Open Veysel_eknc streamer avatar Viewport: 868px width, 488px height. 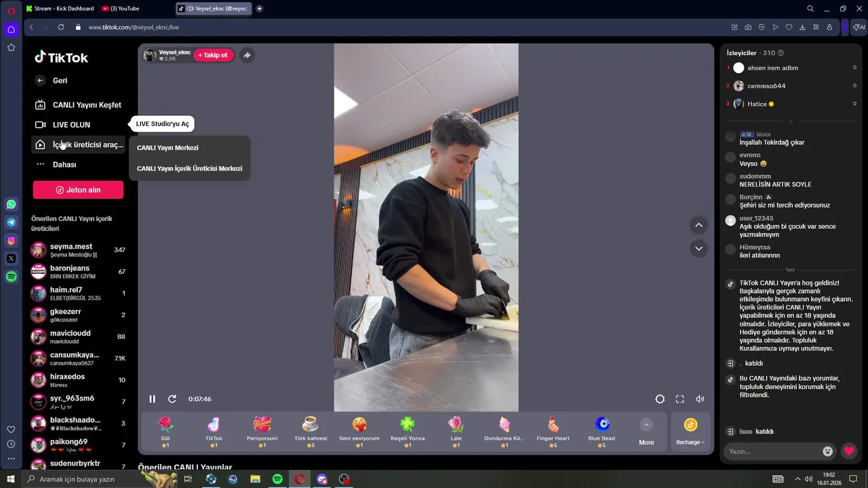[150, 55]
